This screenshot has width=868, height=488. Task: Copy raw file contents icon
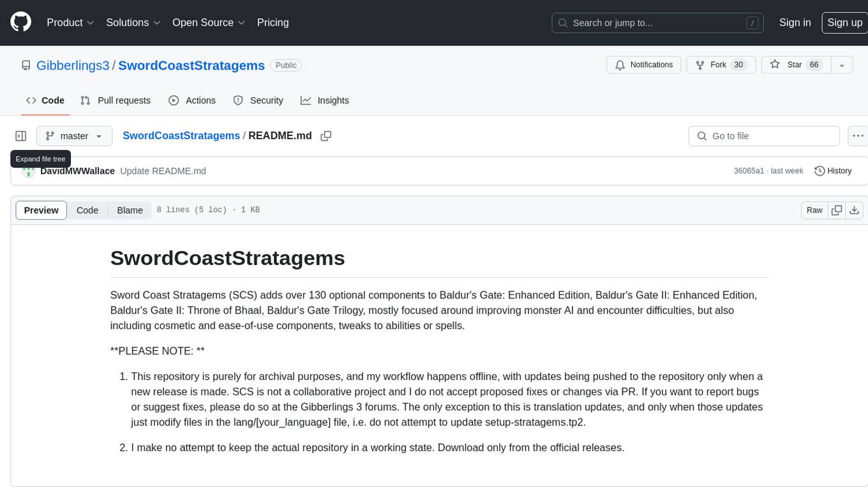837,210
